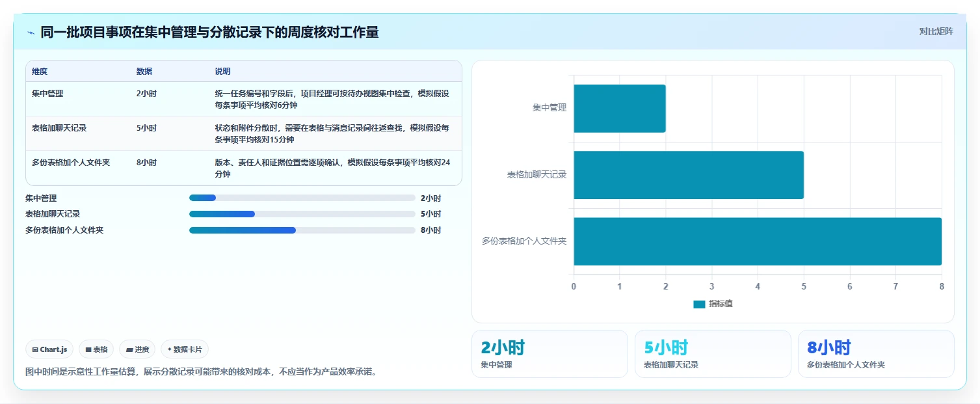
Task: Click the 多份表格加个人文件夹 progress bar
Action: tap(302, 230)
